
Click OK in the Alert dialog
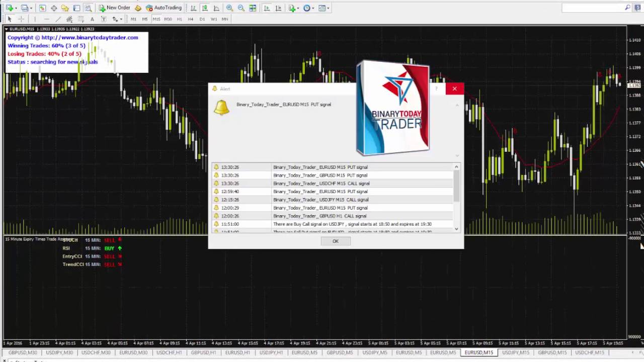336,241
